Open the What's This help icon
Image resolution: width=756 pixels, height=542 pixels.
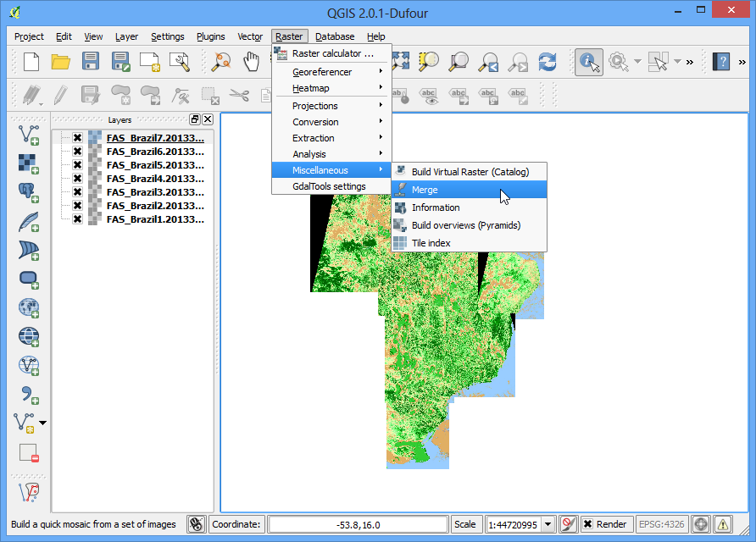(721, 62)
